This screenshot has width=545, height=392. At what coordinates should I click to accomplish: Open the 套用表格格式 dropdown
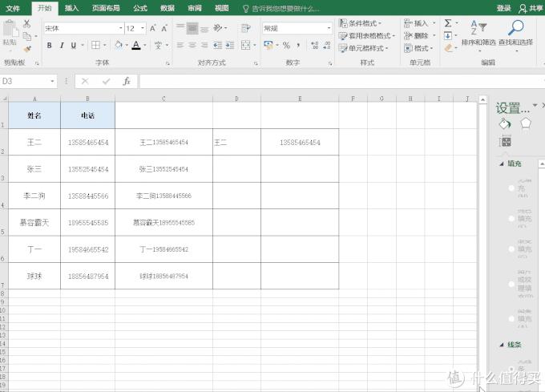pos(367,35)
